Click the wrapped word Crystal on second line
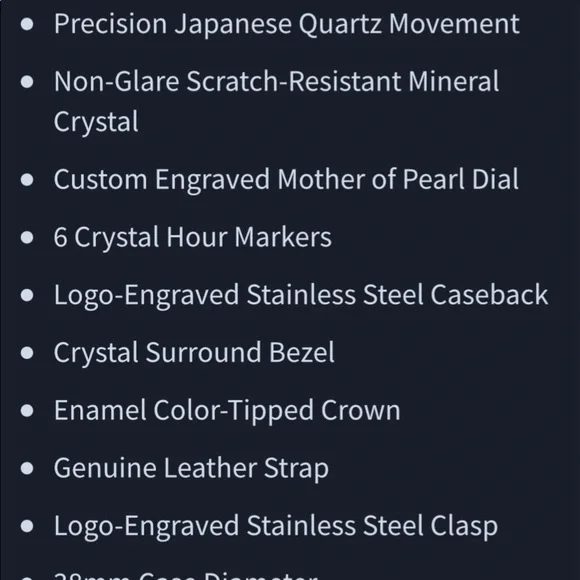This screenshot has width=580, height=580. point(96,121)
